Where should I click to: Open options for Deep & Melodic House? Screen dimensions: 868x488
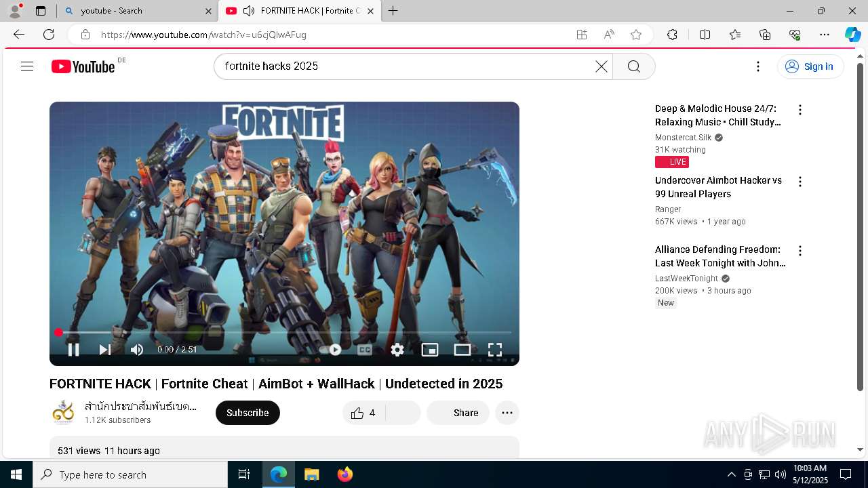(800, 110)
